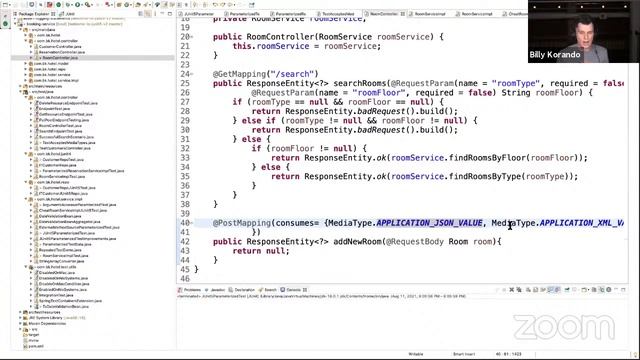Collapse the RoomController constructor at line 20
Screen dimensions: 640x360
[x=192, y=37]
